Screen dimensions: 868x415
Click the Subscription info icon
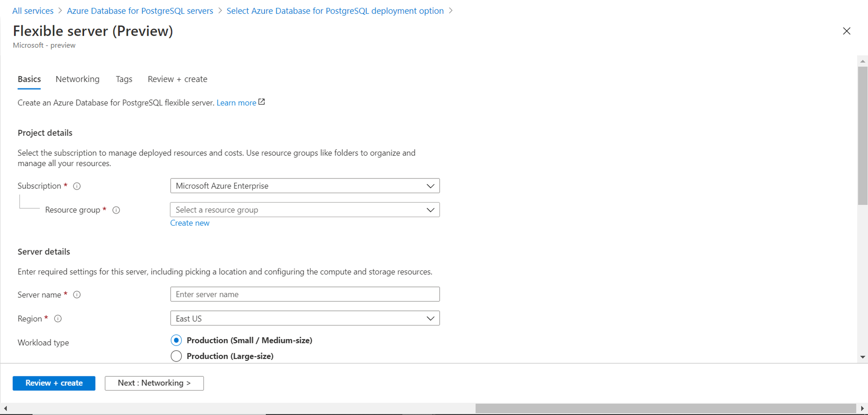(x=77, y=186)
